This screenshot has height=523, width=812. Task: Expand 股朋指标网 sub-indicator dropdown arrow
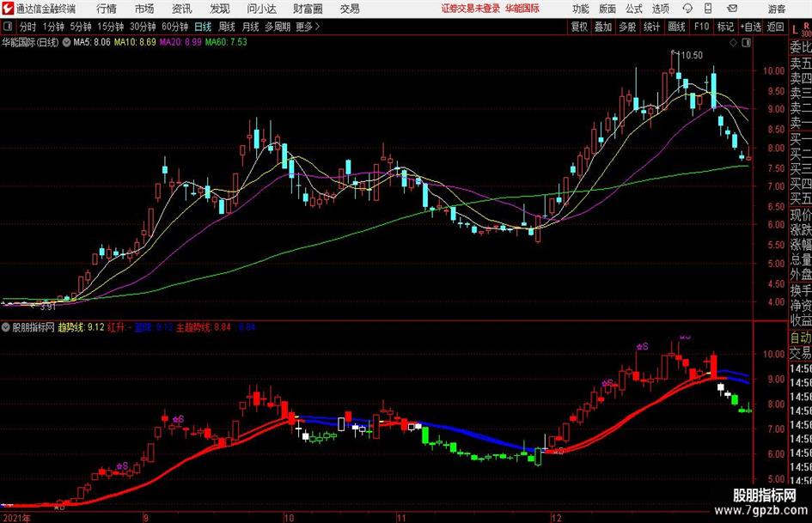point(6,327)
